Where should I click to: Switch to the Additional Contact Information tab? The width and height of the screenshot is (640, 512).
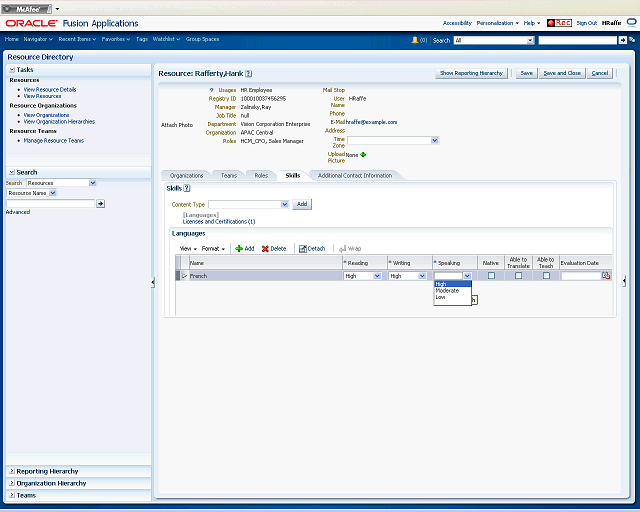coord(355,176)
